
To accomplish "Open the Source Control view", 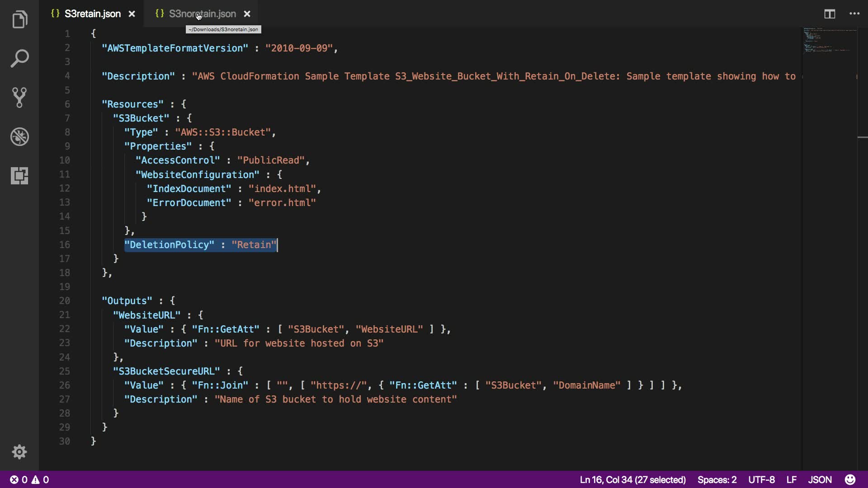I will 19,98.
